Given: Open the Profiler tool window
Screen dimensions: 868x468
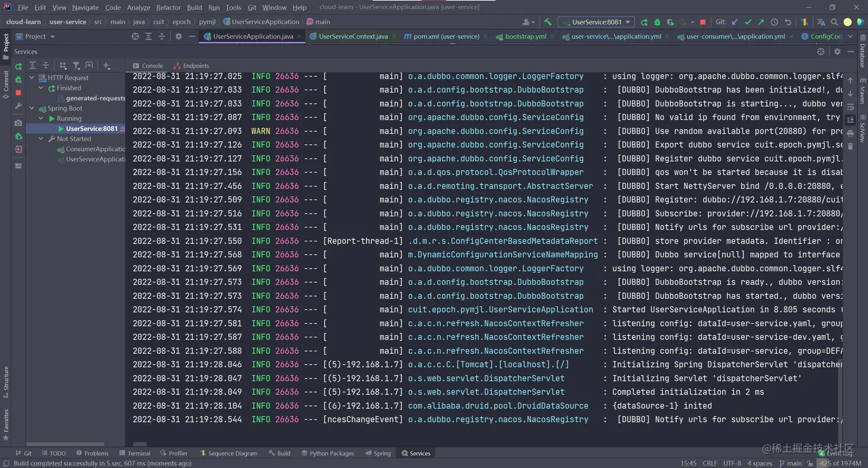Looking at the screenshot, I should click(x=174, y=453).
